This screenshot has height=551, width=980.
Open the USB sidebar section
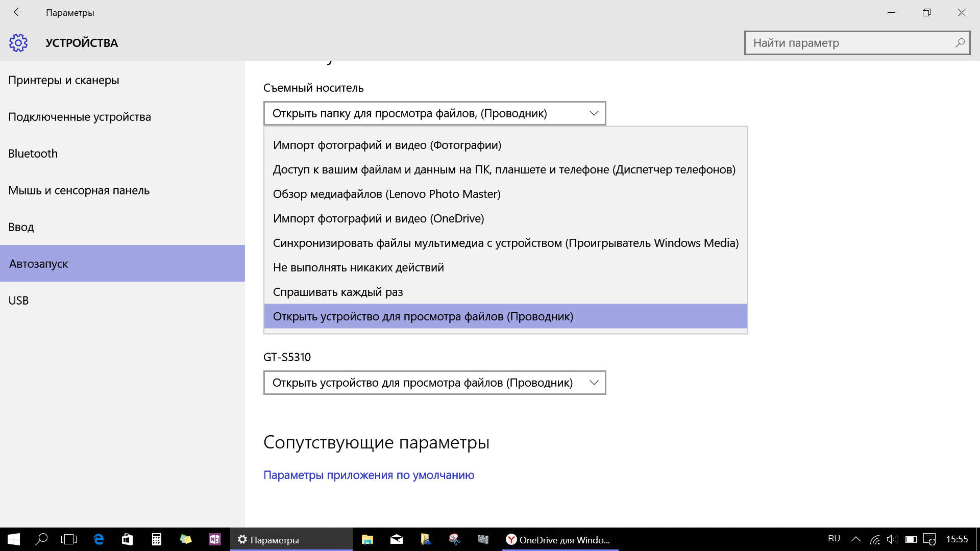pyautogui.click(x=122, y=300)
